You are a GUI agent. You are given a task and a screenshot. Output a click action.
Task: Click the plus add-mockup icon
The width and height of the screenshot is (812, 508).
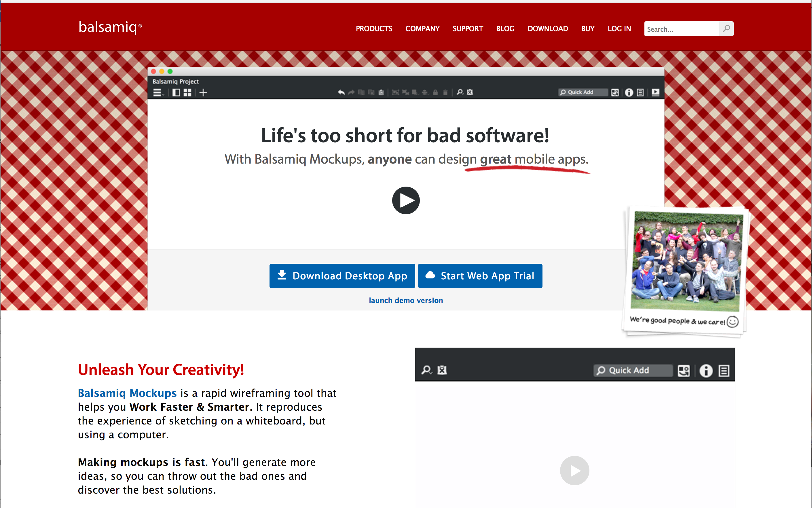203,93
